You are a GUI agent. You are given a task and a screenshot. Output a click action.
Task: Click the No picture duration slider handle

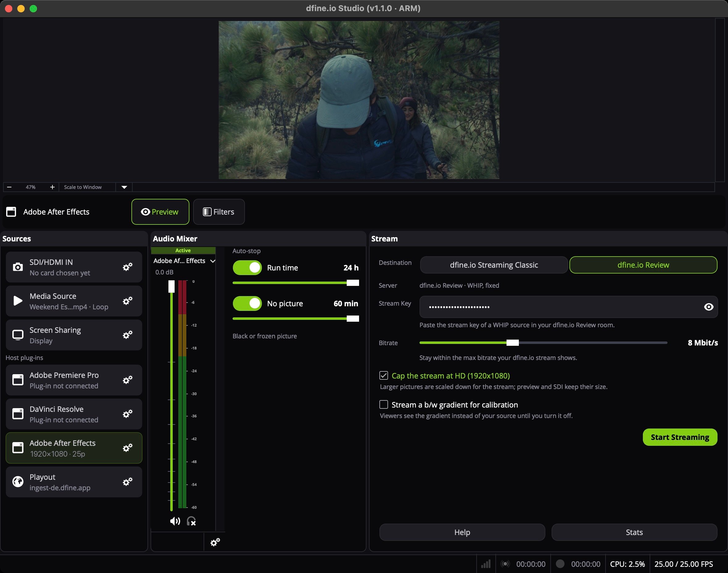coord(353,319)
